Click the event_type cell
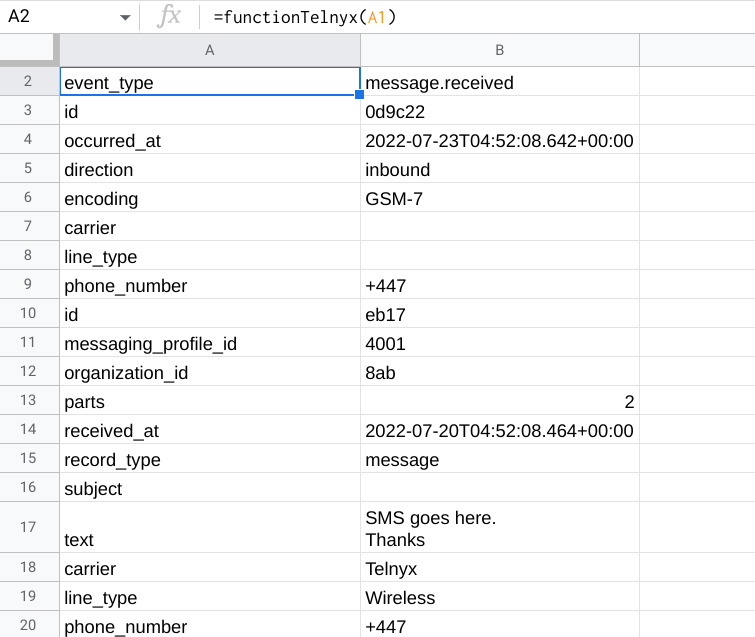Image resolution: width=755 pixels, height=637 pixels. 209,82
